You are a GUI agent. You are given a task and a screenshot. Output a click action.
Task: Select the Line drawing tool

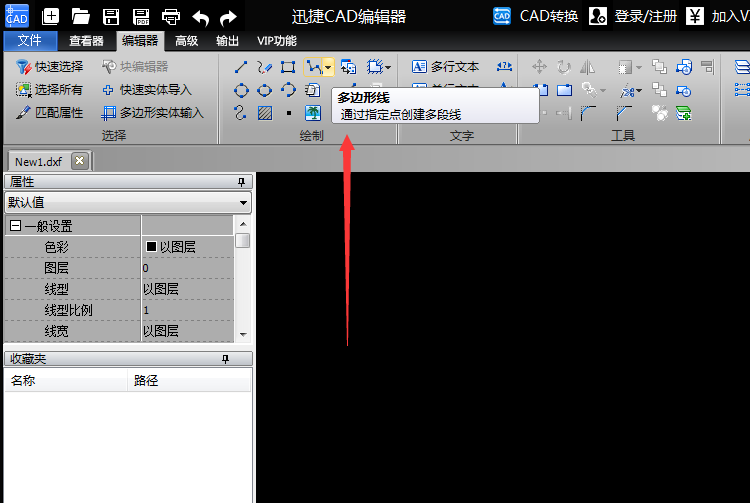[241, 67]
